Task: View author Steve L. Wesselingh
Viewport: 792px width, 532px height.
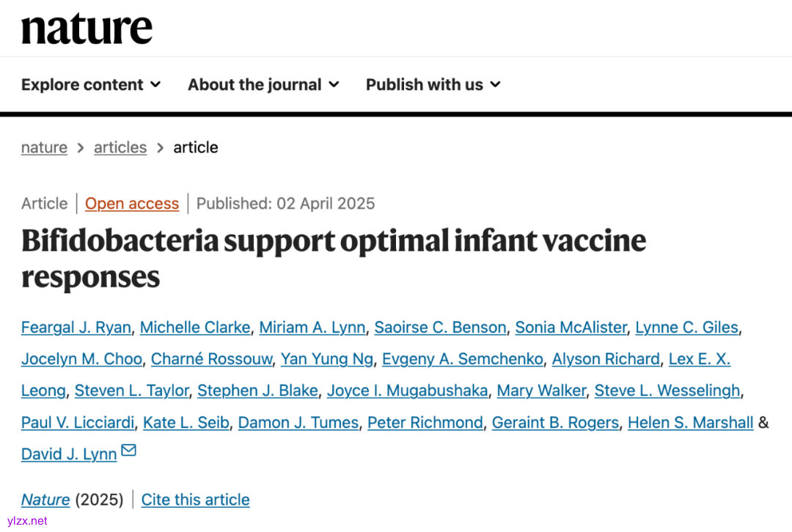Action: (667, 391)
